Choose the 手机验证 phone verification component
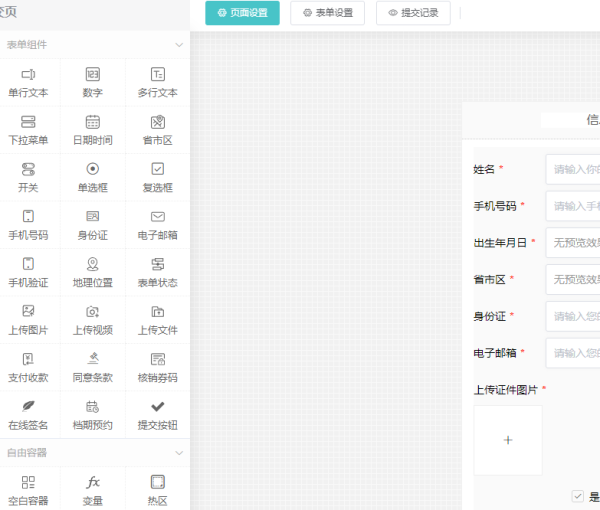The height and width of the screenshot is (510, 600). [28, 273]
